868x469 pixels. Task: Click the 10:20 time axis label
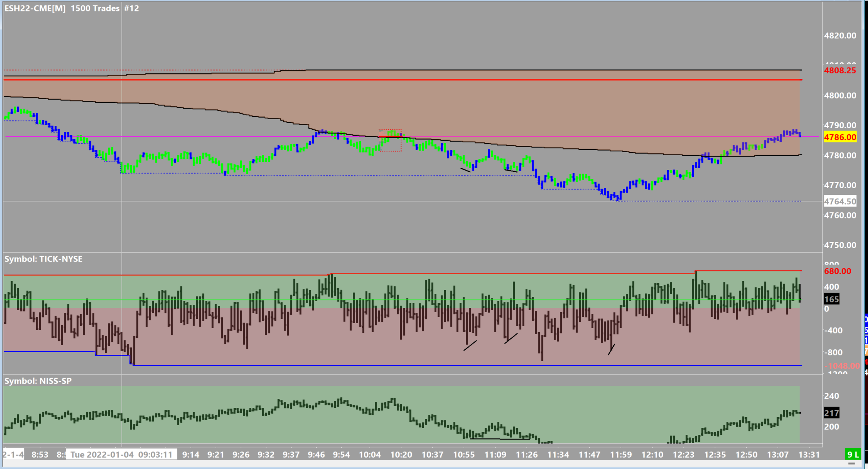click(x=401, y=454)
